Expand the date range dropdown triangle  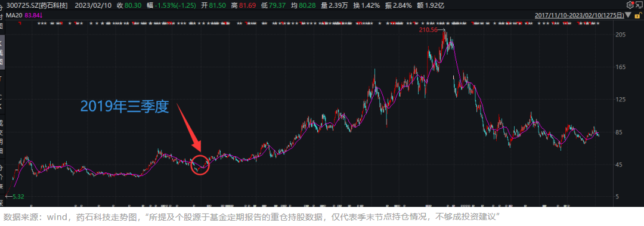coord(628,15)
